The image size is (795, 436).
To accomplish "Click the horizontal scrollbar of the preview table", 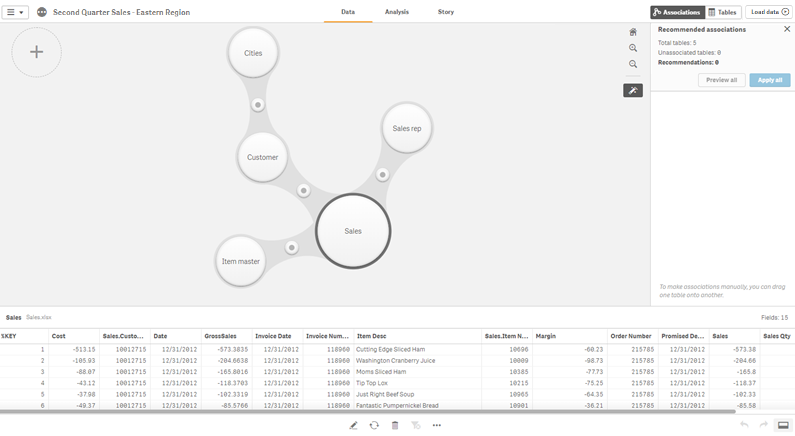I will [368, 412].
